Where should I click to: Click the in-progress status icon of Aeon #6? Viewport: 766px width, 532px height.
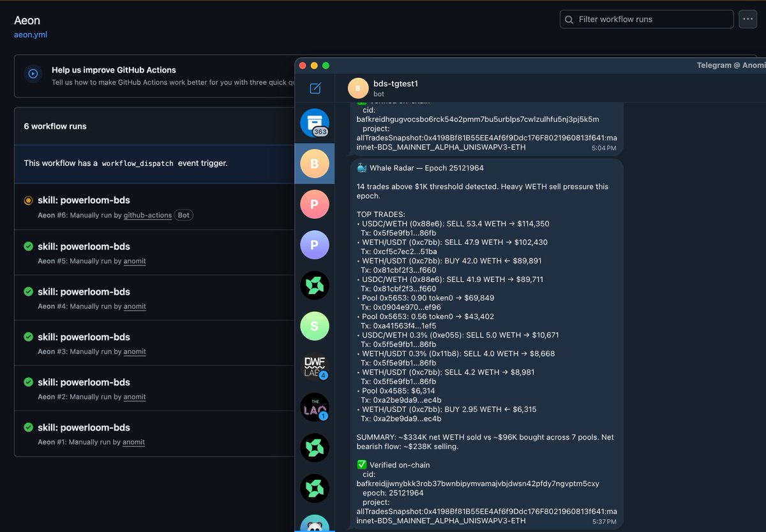tap(28, 200)
